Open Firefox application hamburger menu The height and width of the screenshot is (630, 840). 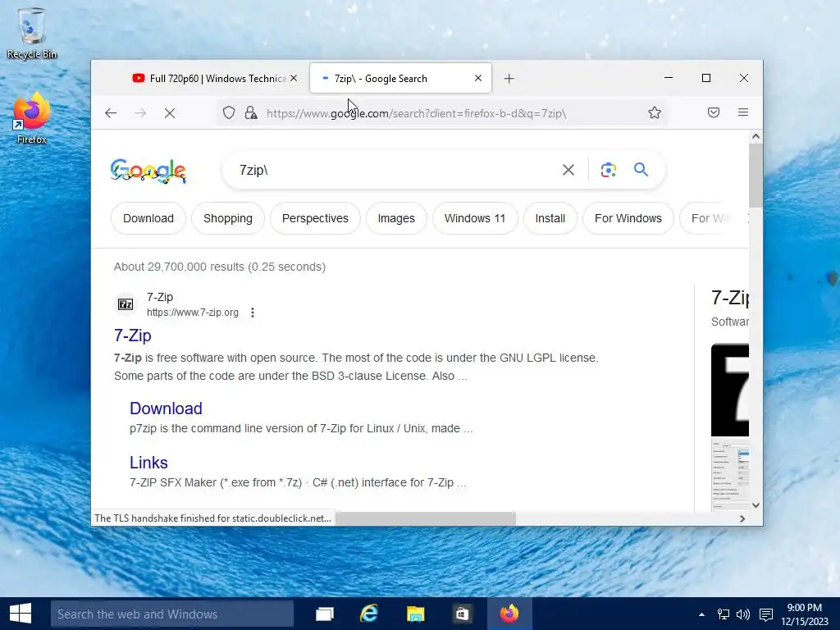(743, 112)
